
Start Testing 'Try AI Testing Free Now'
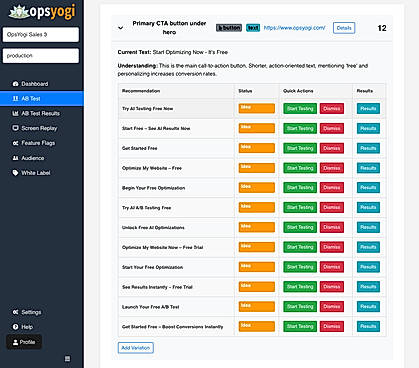click(x=300, y=109)
